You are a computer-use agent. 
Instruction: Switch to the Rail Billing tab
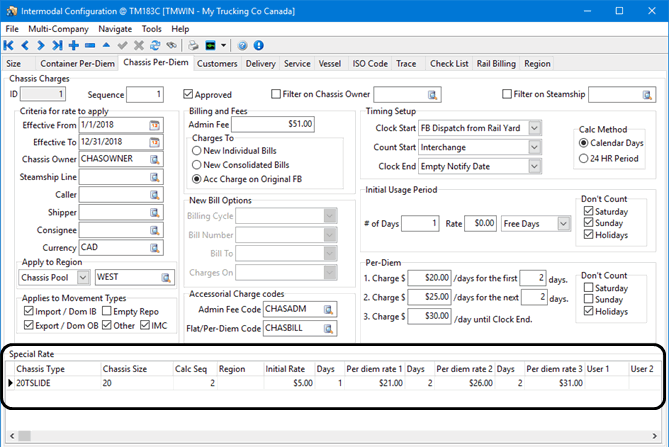[495, 64]
